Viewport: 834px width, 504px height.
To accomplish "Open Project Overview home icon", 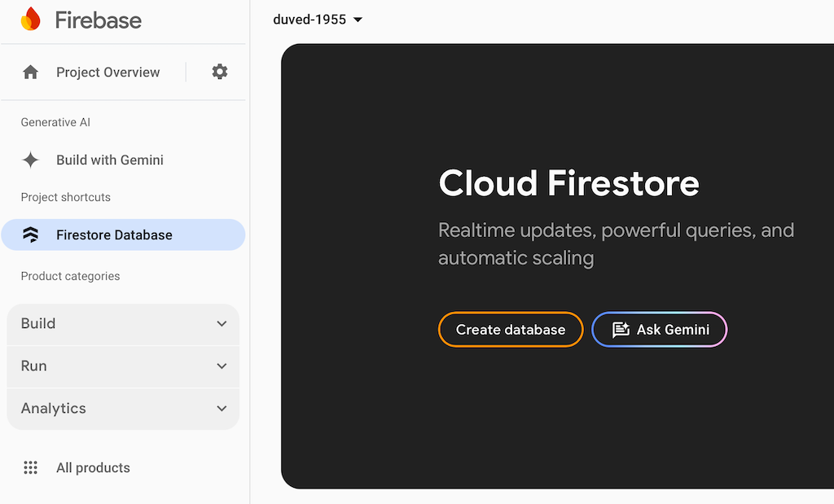I will coord(30,72).
